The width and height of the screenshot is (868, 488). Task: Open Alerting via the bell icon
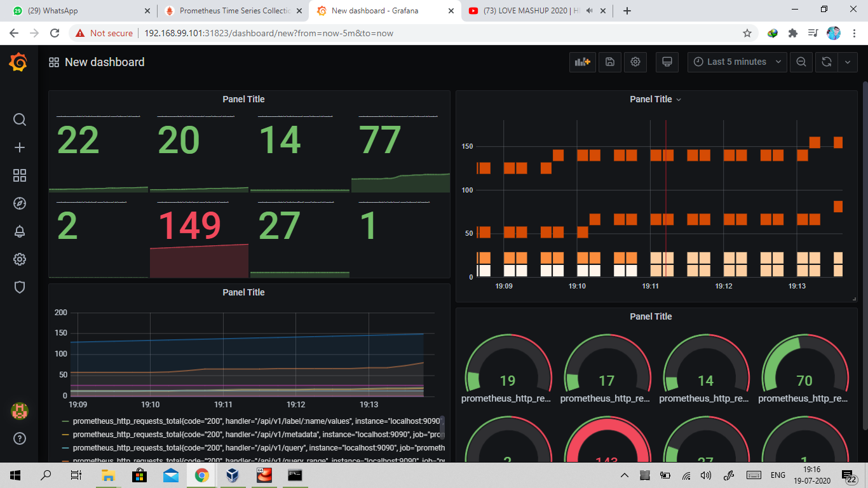point(19,231)
